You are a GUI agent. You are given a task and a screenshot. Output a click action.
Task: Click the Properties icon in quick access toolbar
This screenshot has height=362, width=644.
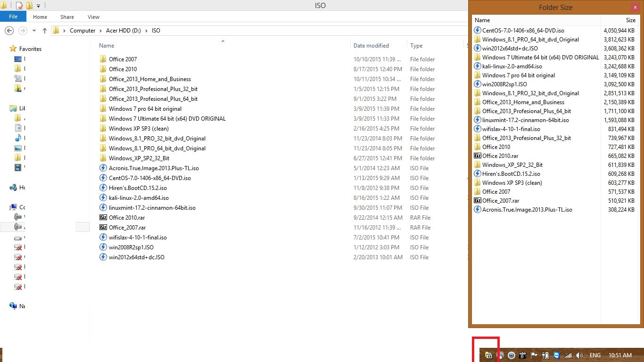(19, 6)
